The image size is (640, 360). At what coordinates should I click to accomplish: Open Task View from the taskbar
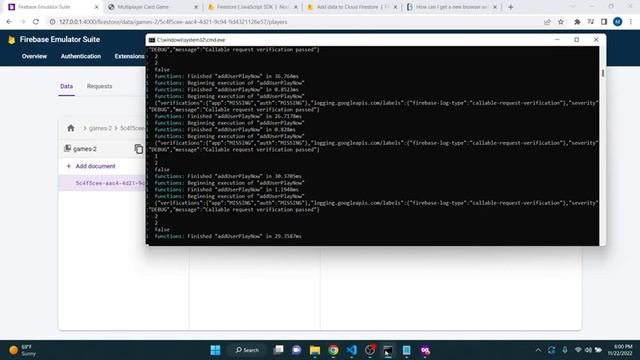pos(278,350)
